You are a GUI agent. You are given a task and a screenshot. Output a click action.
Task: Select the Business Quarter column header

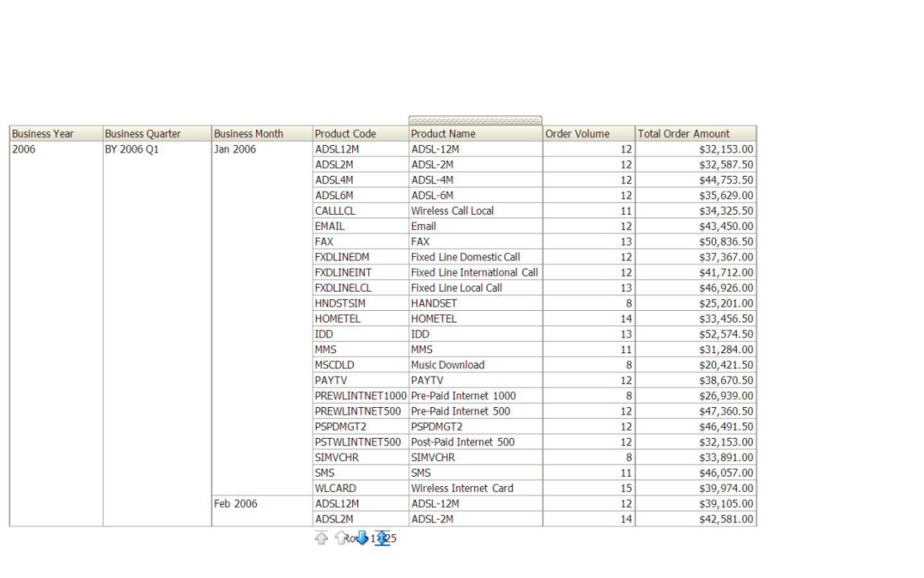point(157,134)
